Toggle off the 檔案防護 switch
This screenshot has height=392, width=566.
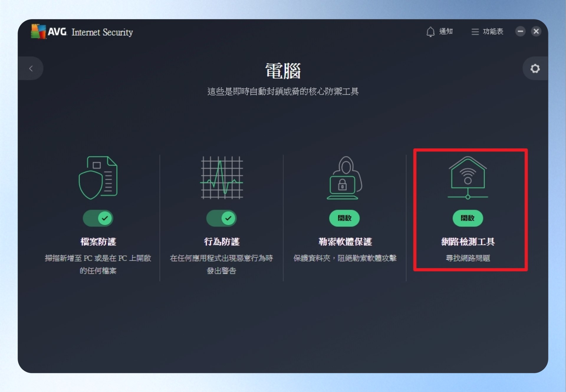98,218
